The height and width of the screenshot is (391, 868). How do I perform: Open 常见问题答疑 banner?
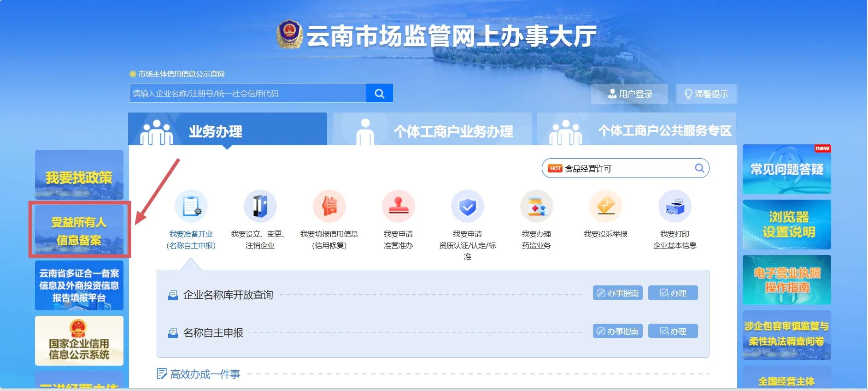click(787, 169)
